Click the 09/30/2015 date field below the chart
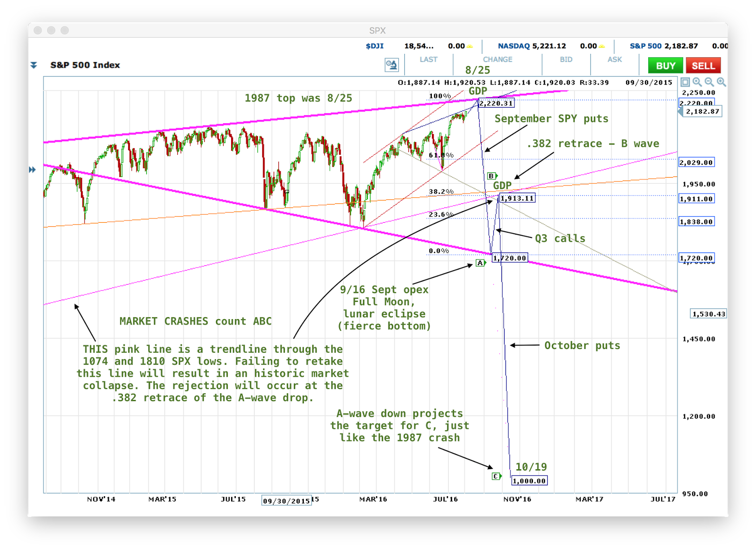Screen dimensions: 756x550 coord(286,501)
